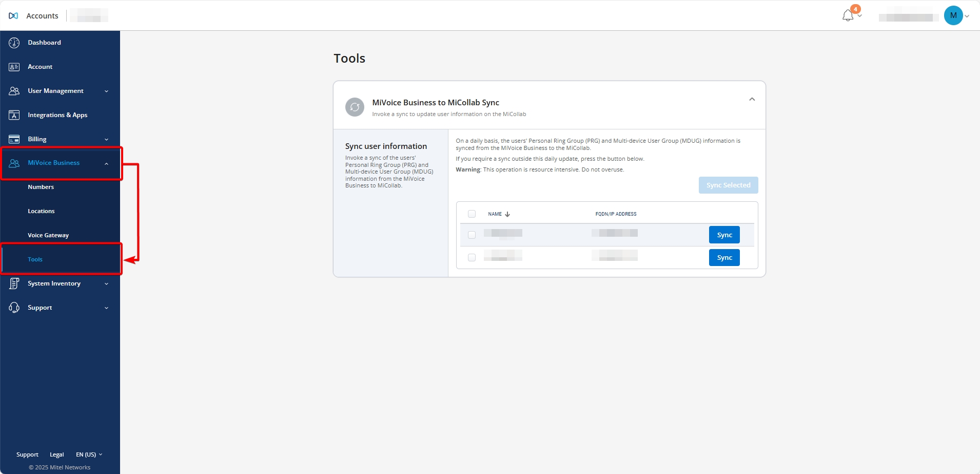The height and width of the screenshot is (474, 980).
Task: Click Sync for the first server
Action: point(724,235)
